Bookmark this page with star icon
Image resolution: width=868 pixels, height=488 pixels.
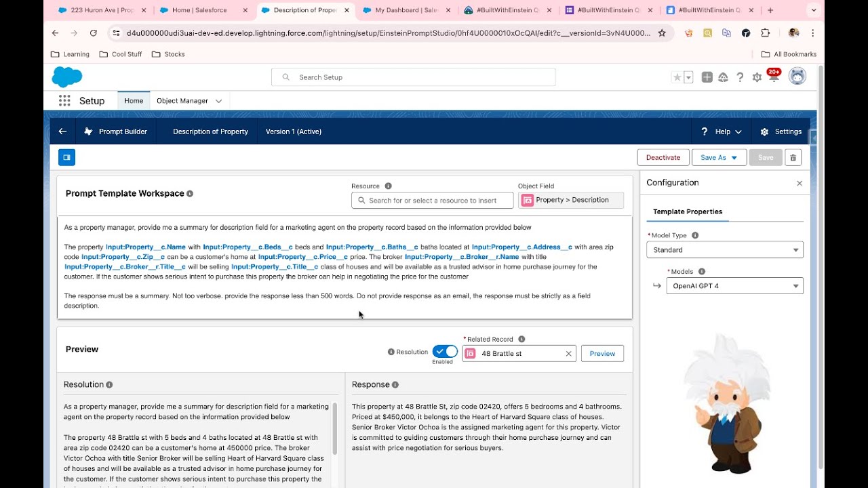662,33
